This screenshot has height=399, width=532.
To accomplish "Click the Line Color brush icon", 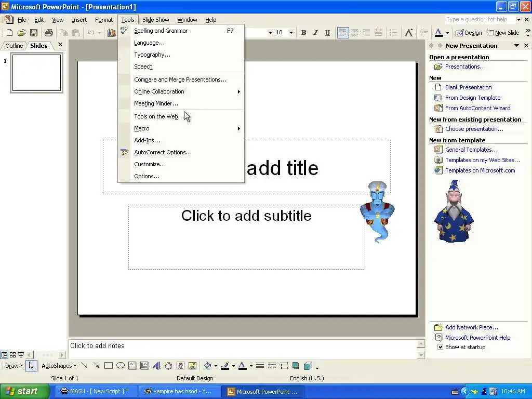I will pos(224,366).
